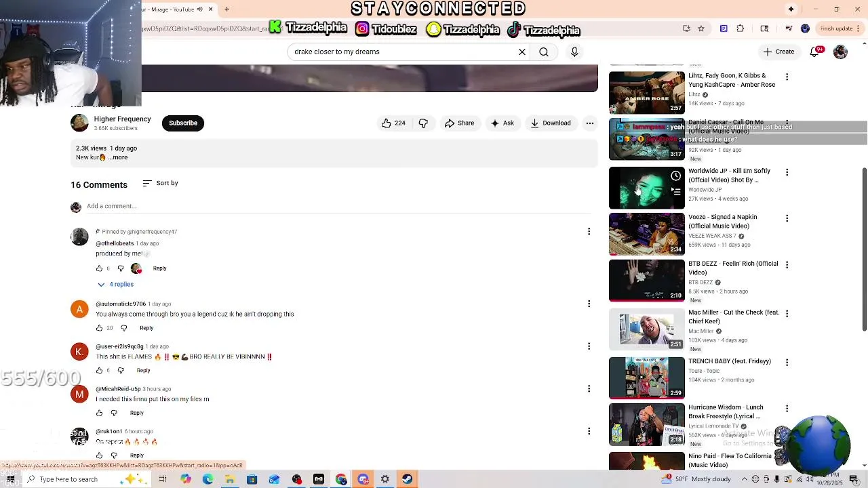This screenshot has height=488, width=868.
Task: Dislike the 'This shit is FLAMES' comment
Action: click(x=121, y=371)
